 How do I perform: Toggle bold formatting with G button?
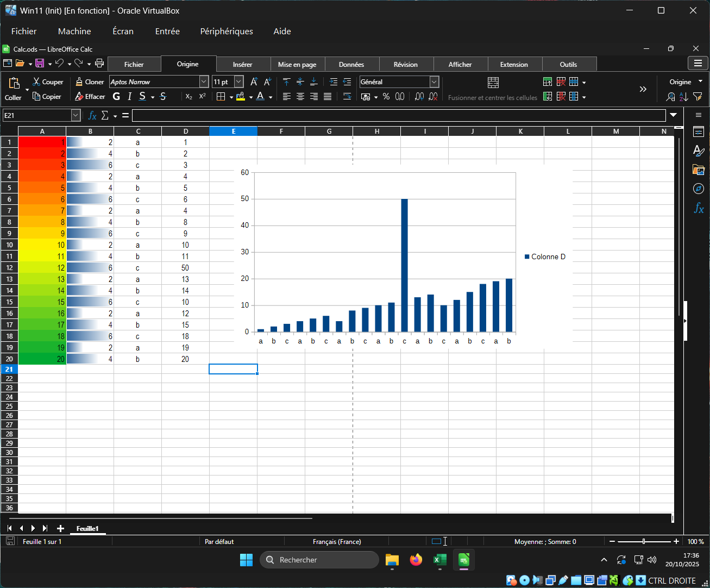click(116, 97)
